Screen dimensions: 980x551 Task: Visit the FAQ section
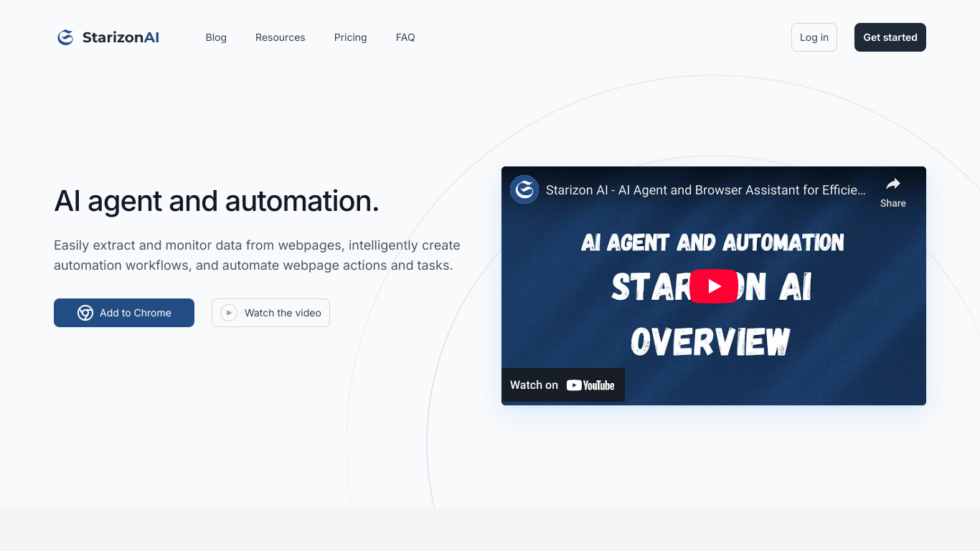pyautogui.click(x=405, y=37)
